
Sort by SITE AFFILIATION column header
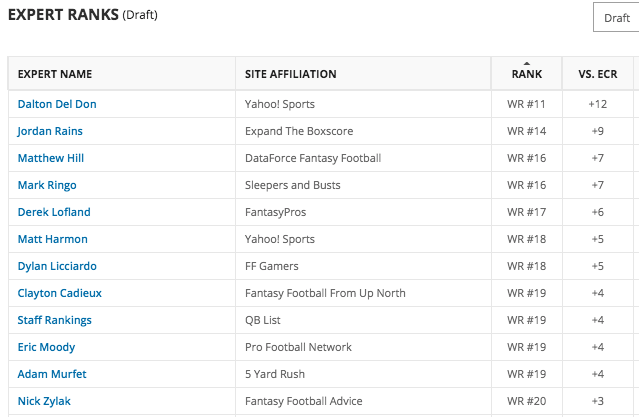point(291,74)
